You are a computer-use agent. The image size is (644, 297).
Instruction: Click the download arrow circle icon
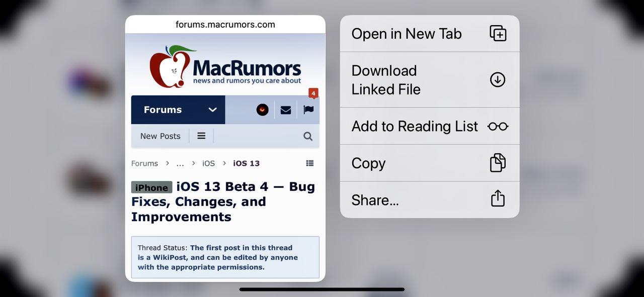[x=498, y=79]
